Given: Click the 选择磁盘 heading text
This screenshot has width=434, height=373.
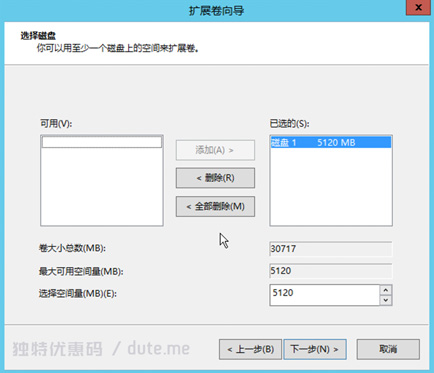Looking at the screenshot, I should 38,36.
